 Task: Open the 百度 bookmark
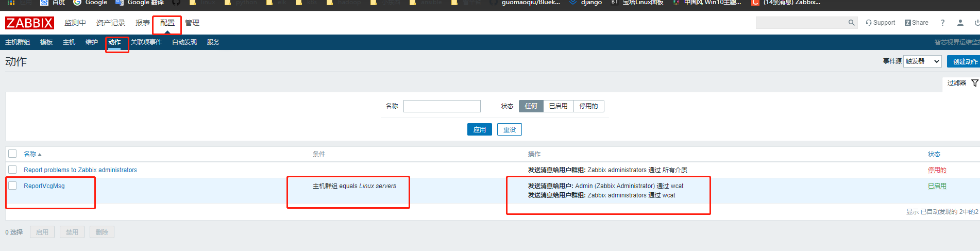click(x=53, y=3)
